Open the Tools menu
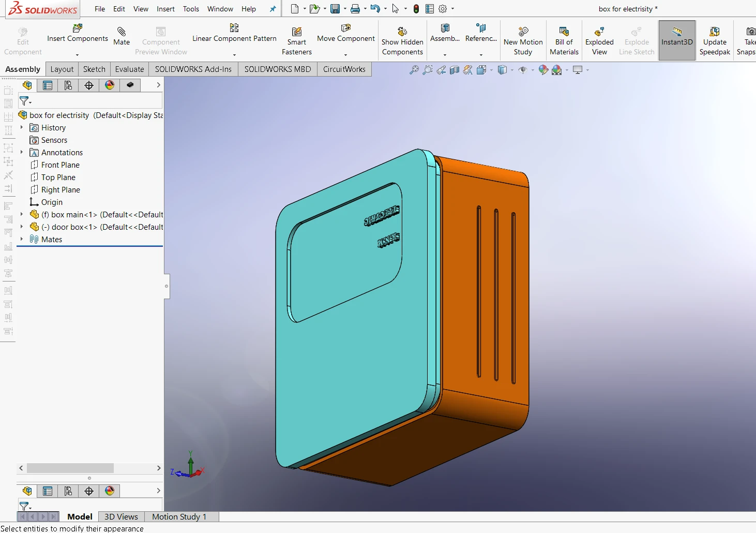This screenshot has width=756, height=533. pos(191,9)
